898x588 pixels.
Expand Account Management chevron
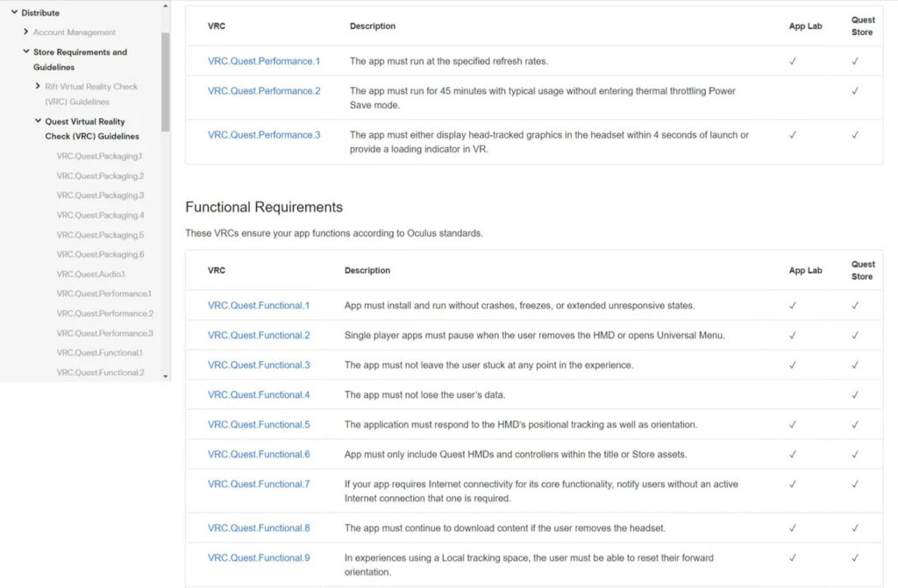pyautogui.click(x=25, y=32)
